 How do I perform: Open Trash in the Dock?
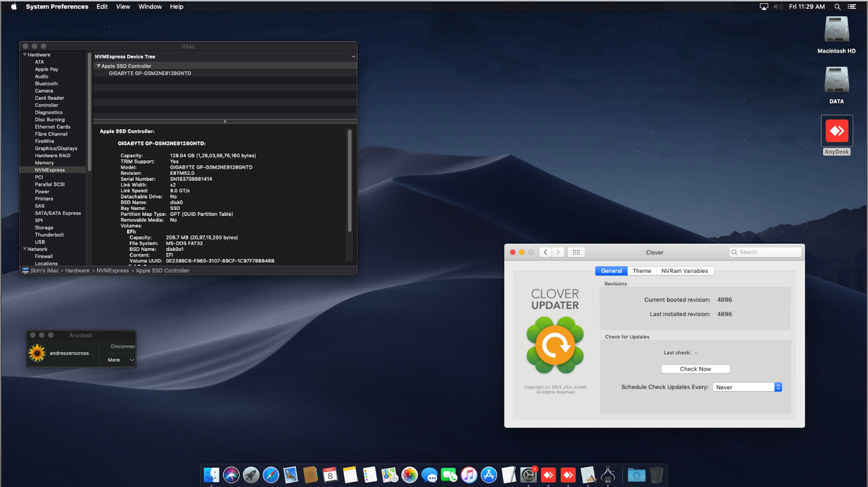(x=656, y=474)
